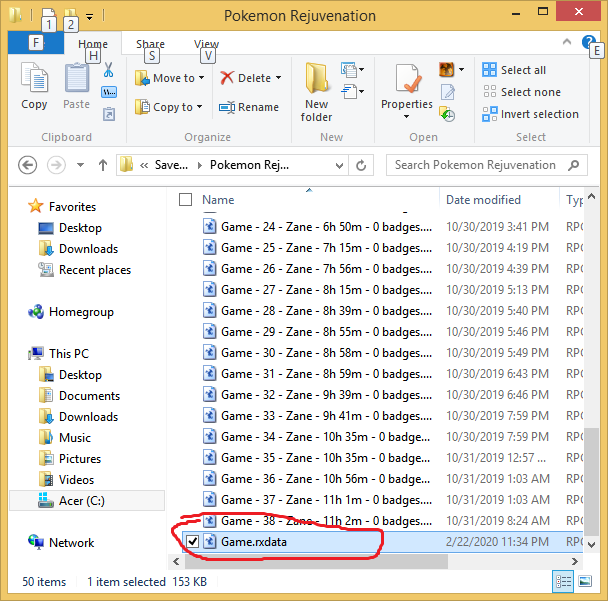Open Downloads under Favorites
608x601 pixels.
tap(78, 249)
